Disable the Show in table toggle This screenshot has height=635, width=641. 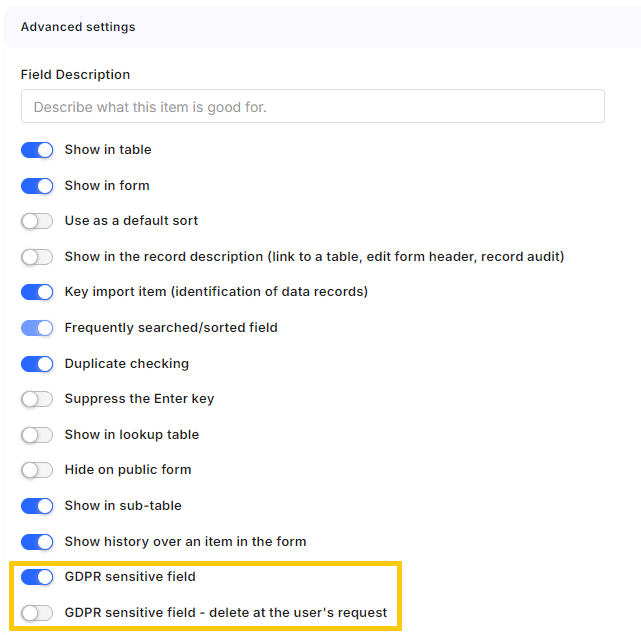click(x=37, y=150)
